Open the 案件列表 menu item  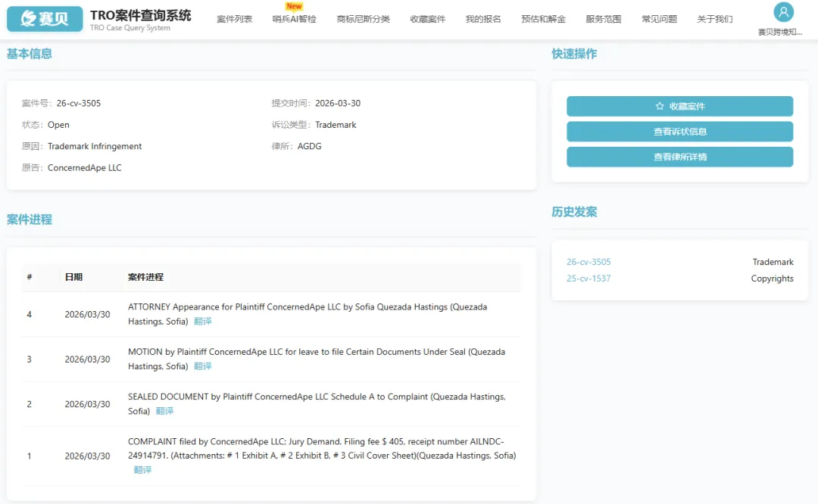click(234, 19)
